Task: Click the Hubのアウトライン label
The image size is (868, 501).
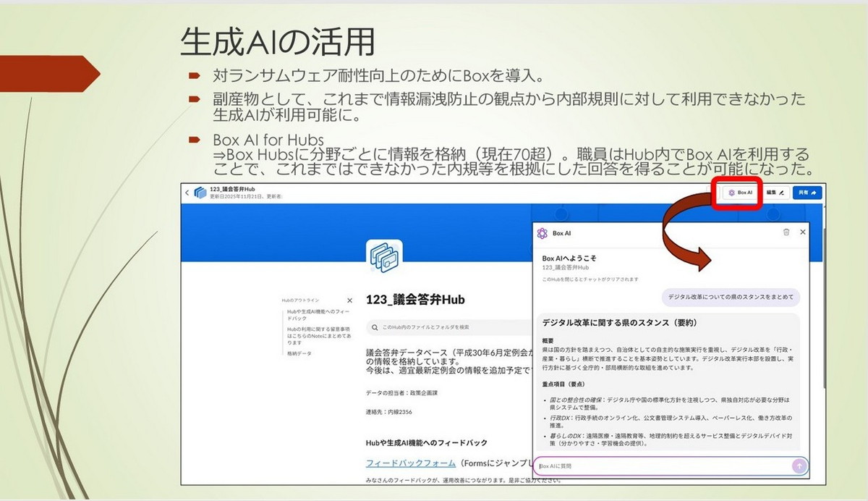Action: coord(300,300)
